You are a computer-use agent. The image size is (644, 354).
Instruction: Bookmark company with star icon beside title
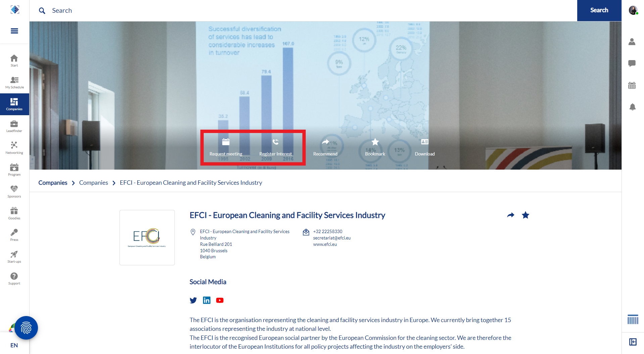pos(526,215)
